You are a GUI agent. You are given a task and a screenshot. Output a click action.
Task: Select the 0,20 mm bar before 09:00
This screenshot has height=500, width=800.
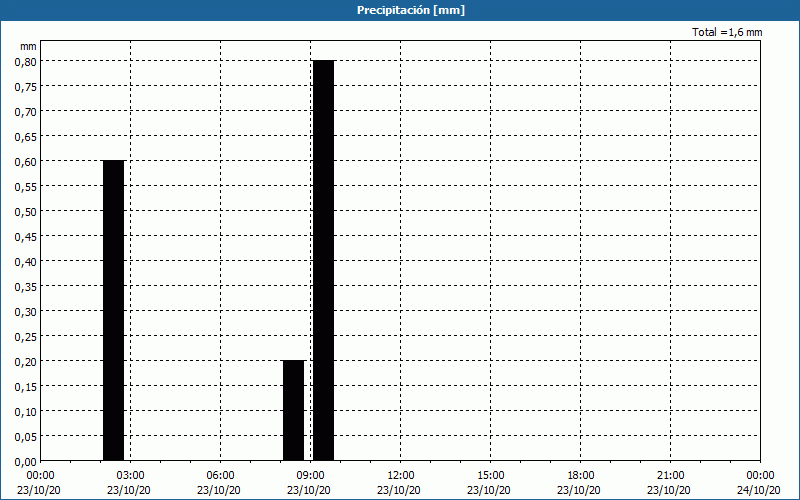pos(293,411)
